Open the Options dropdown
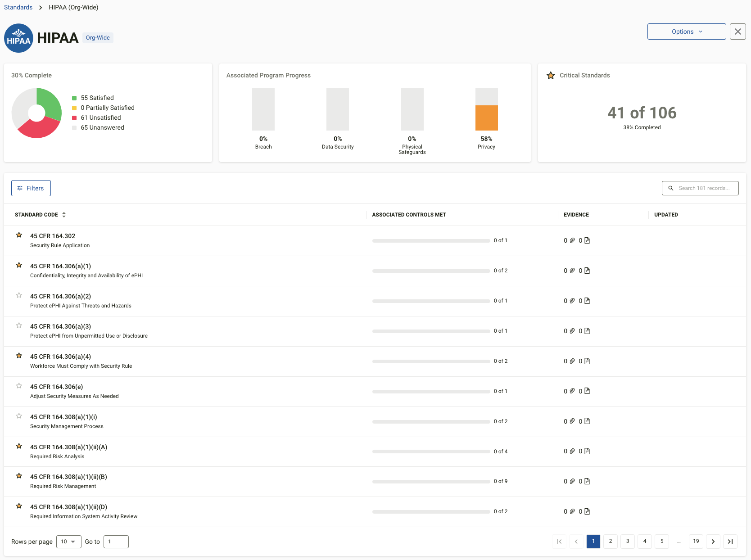 [x=686, y=32]
